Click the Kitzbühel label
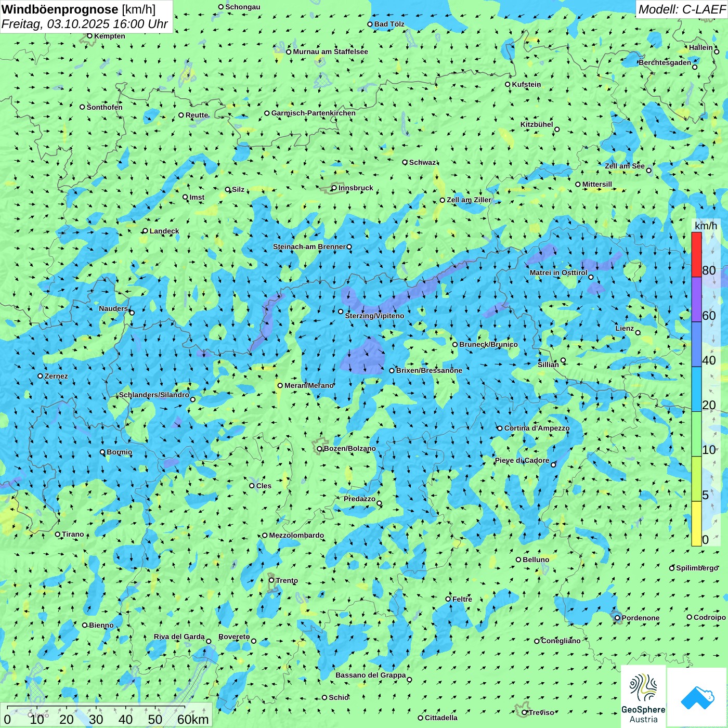This screenshot has height=728, width=728. coord(537,124)
